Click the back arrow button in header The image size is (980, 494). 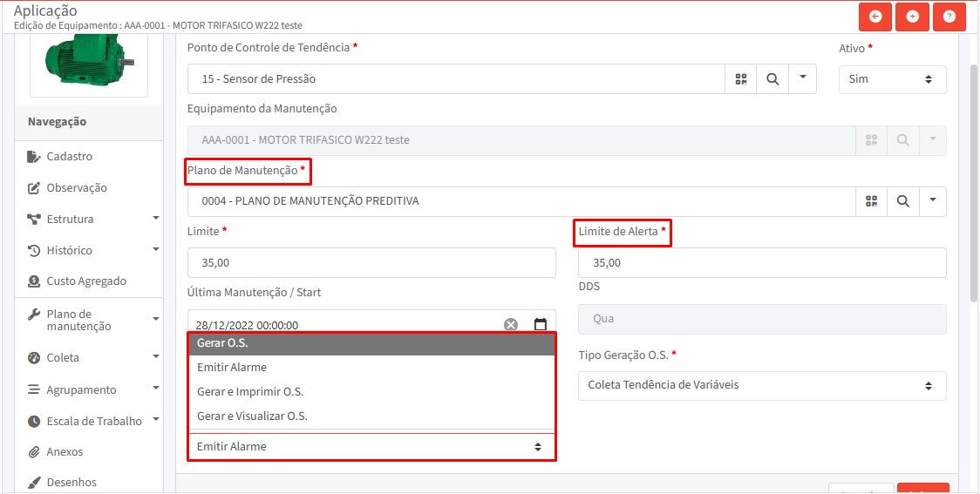click(x=875, y=17)
